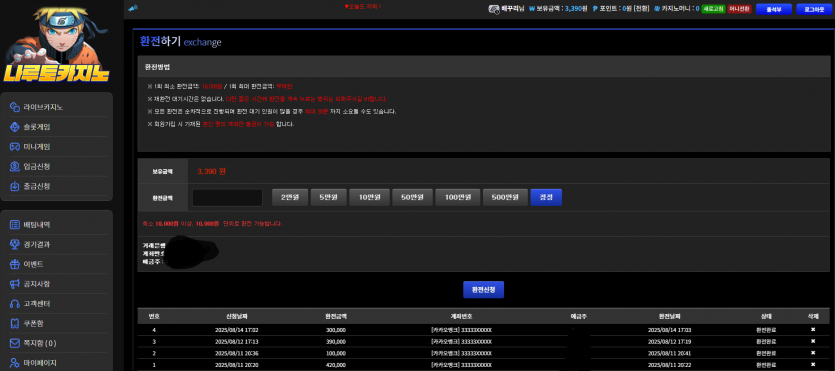Go to 입금신청 deposit icon
This screenshot has width=835, height=371.
(x=15, y=167)
